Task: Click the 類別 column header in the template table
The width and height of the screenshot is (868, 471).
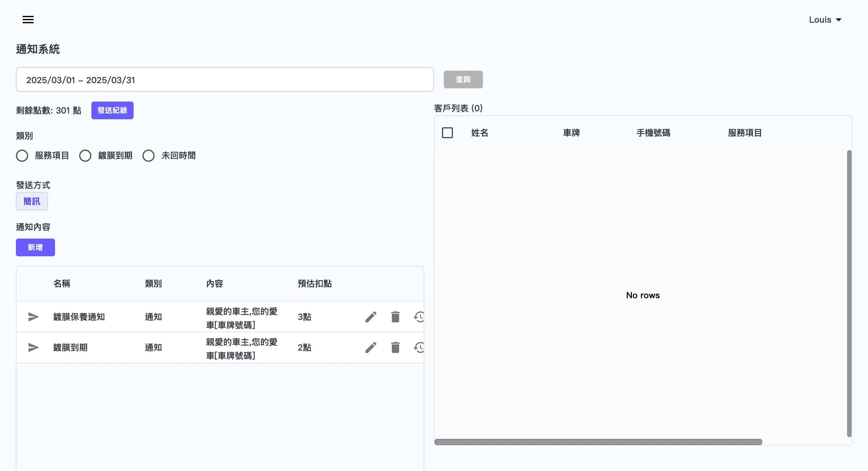Action: [x=153, y=284]
